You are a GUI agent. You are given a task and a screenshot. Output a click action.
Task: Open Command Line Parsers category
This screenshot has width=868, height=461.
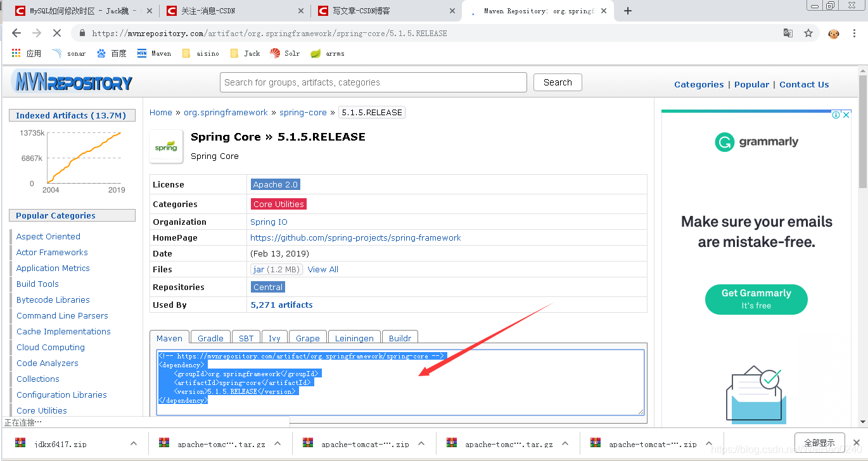(62, 315)
